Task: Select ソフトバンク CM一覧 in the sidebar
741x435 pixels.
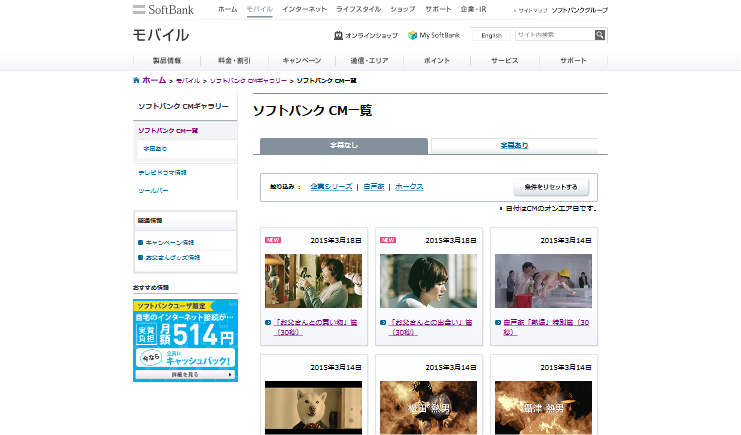Action: coord(168,130)
